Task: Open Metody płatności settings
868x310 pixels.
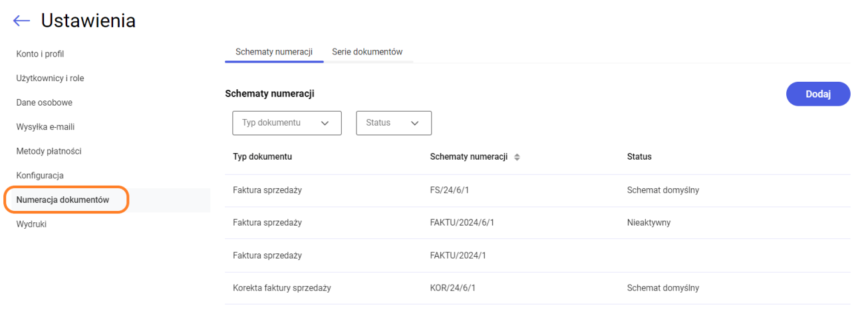Action: [49, 151]
